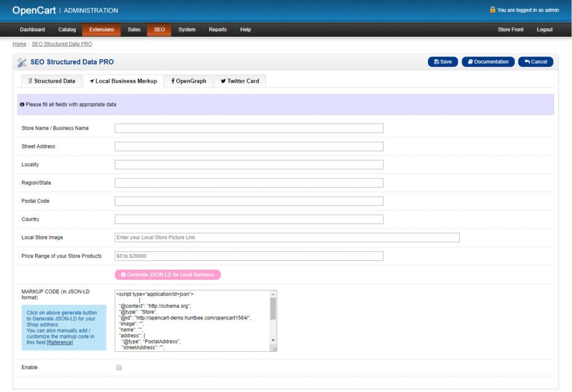Click the markup textarea scroll-up arrow
This screenshot has width=572, height=392.
[x=273, y=294]
